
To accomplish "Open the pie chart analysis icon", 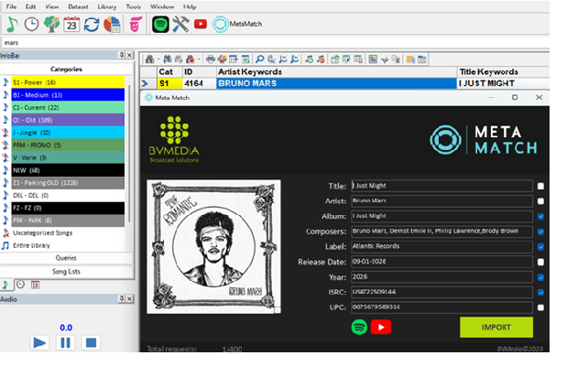I will (x=112, y=25).
